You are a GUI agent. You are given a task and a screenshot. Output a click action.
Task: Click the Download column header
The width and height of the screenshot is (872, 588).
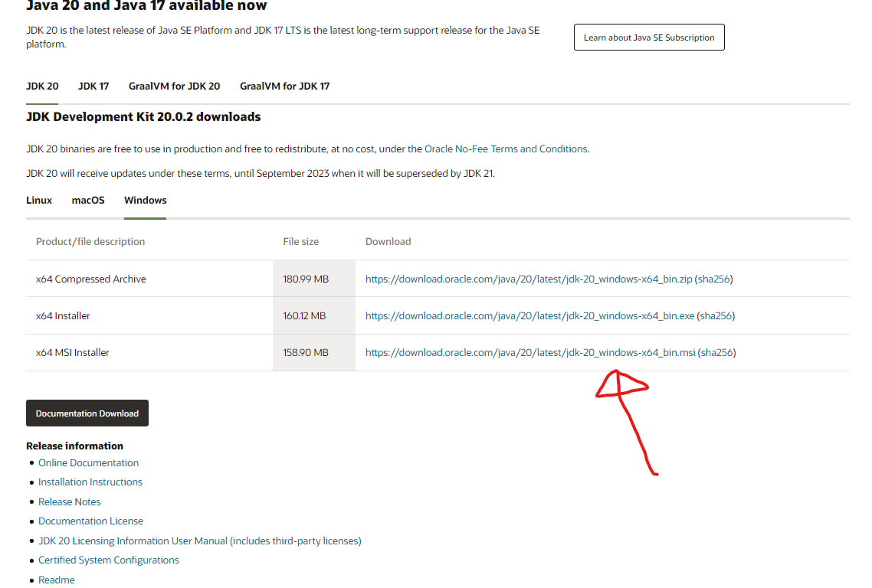tap(388, 241)
